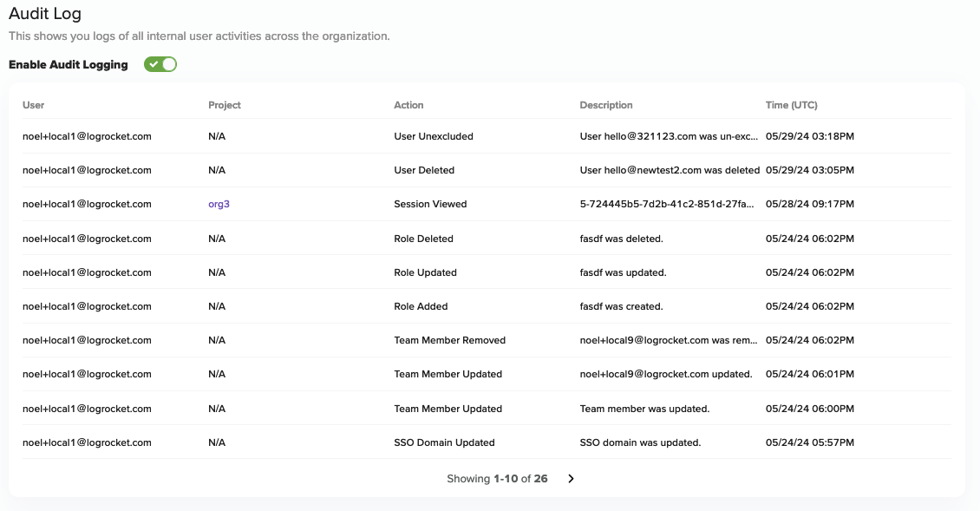Go to next page of audit logs
Viewport: 980px width, 511px height.
pos(571,479)
